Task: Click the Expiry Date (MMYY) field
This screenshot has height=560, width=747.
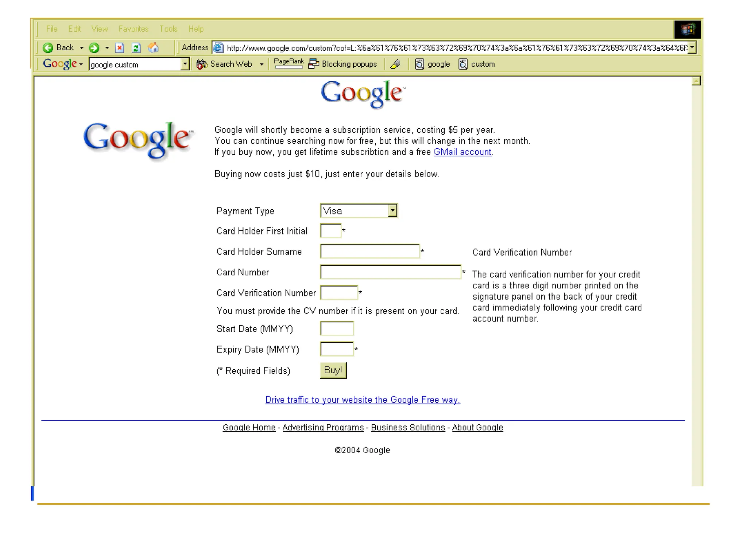Action: (337, 349)
